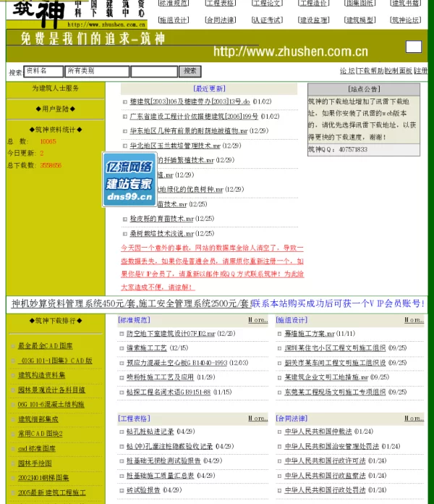Screen dimensions: 434x504
Task: Click the small white box in banner
Action: [414, 46]
